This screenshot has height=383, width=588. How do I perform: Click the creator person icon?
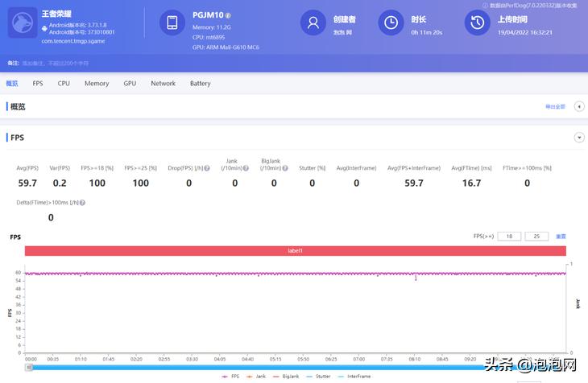pyautogui.click(x=313, y=23)
